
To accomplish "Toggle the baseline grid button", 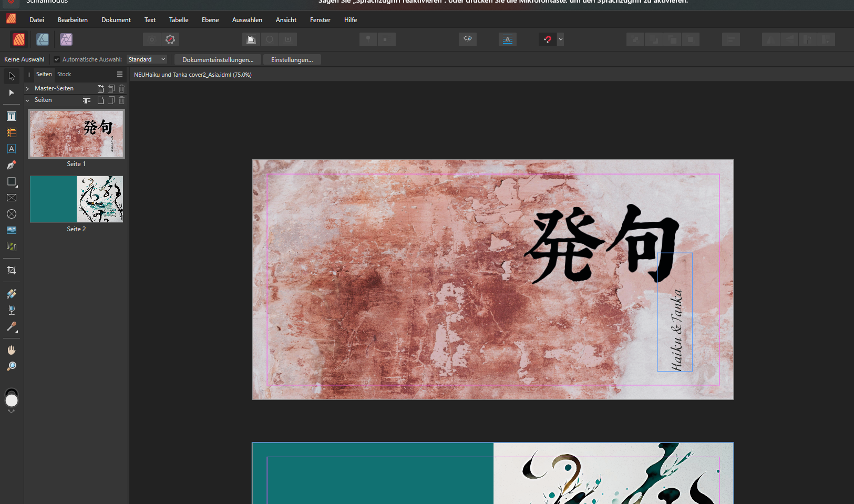I will (508, 39).
